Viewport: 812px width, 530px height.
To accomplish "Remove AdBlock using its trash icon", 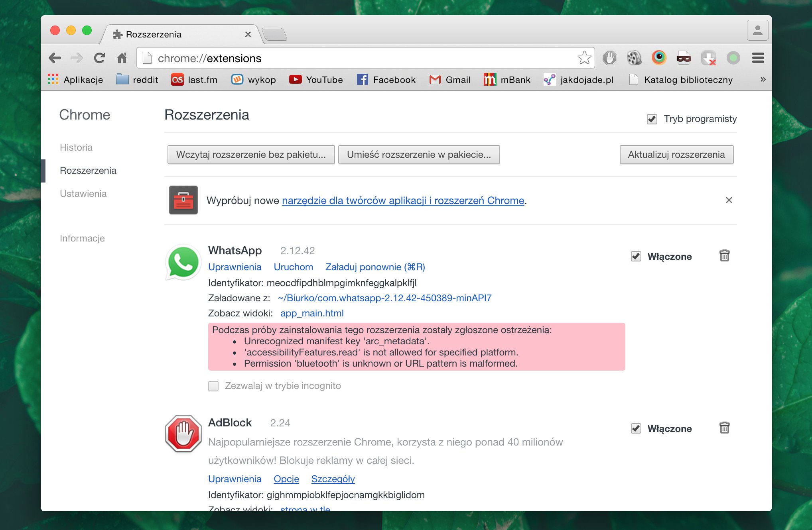I will [x=724, y=428].
